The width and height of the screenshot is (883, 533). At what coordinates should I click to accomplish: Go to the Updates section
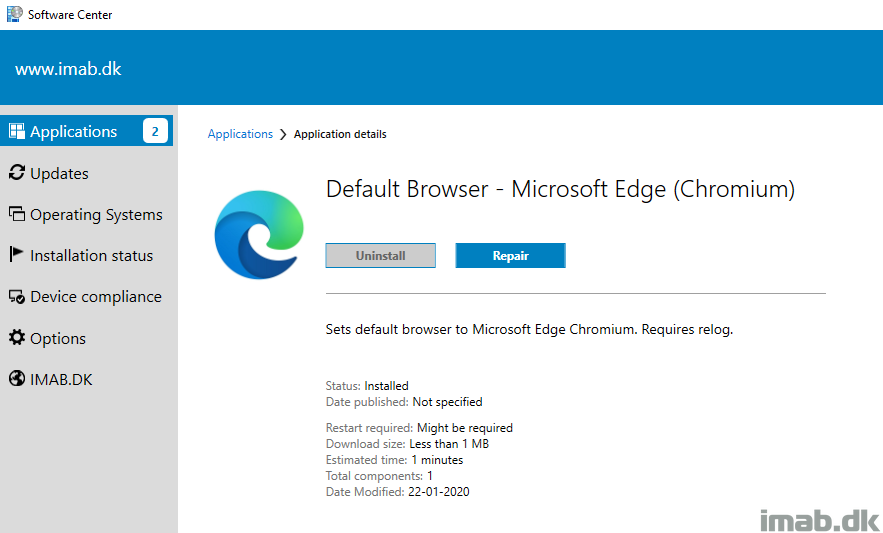(x=59, y=173)
